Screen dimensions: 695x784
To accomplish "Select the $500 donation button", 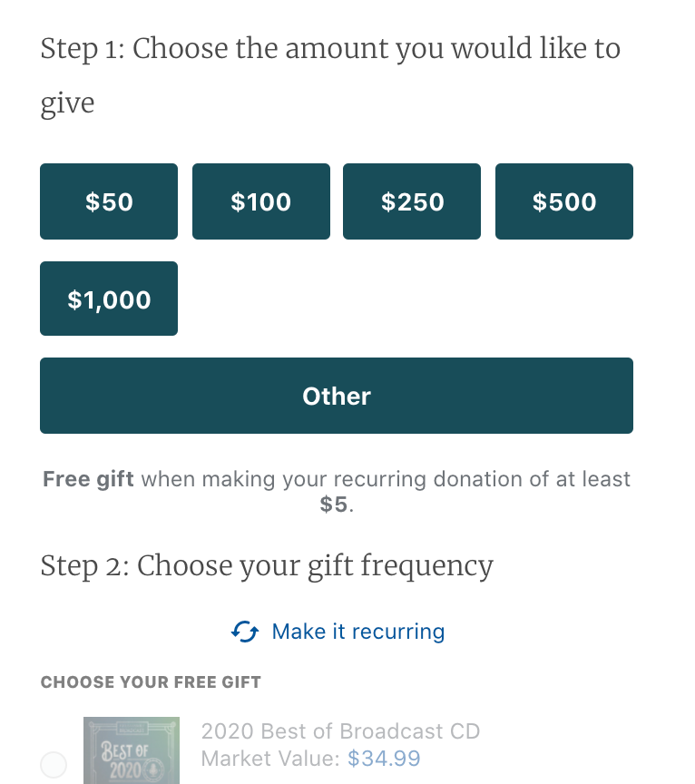I will coord(563,201).
